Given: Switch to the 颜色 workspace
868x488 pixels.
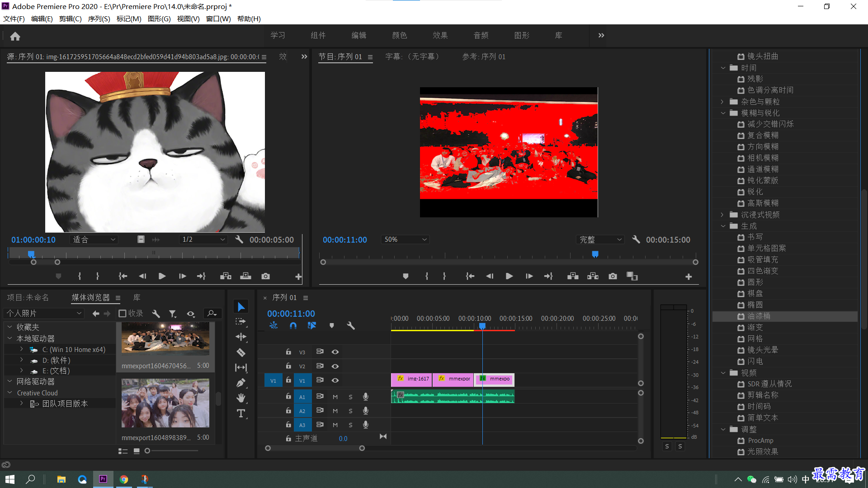Looking at the screenshot, I should pos(400,36).
